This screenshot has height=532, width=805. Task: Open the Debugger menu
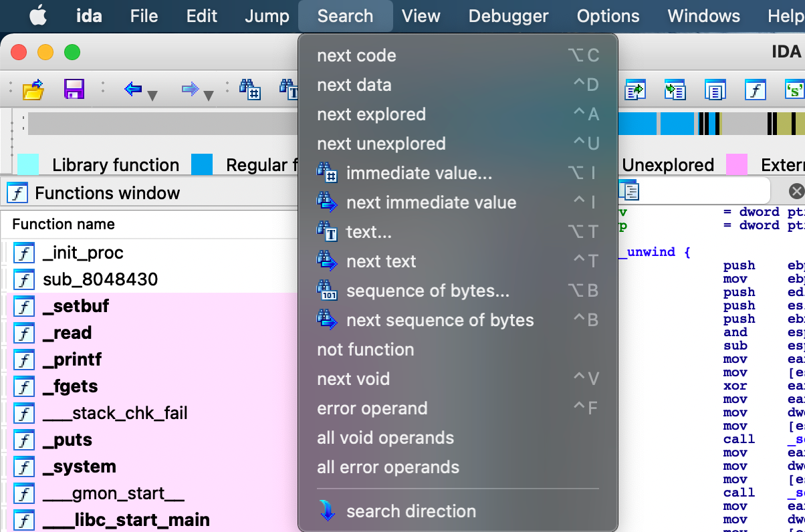tap(509, 16)
